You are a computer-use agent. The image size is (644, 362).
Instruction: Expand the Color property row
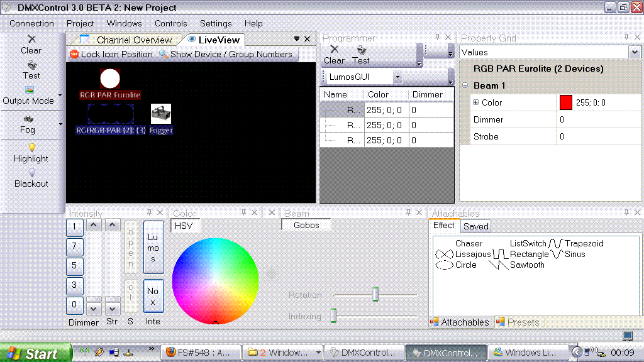[x=476, y=102]
